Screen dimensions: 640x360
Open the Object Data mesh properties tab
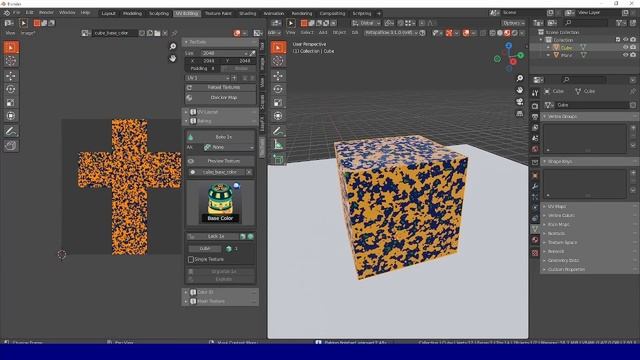535,229
